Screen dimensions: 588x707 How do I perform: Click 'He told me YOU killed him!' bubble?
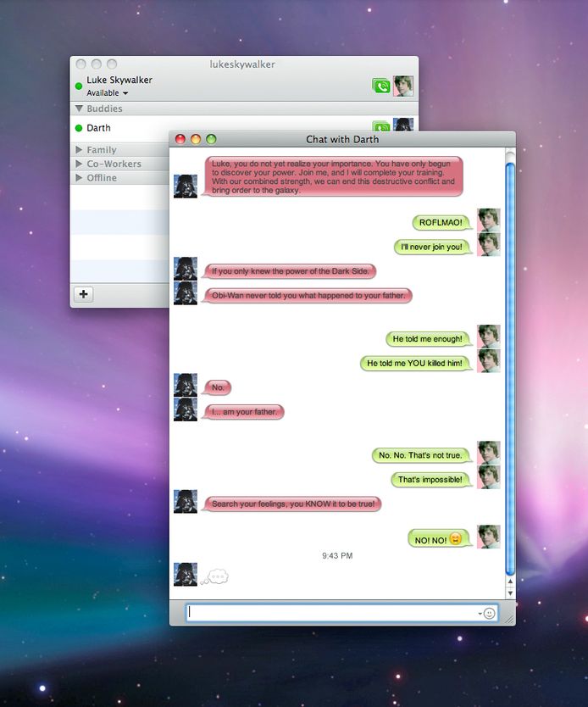click(414, 363)
